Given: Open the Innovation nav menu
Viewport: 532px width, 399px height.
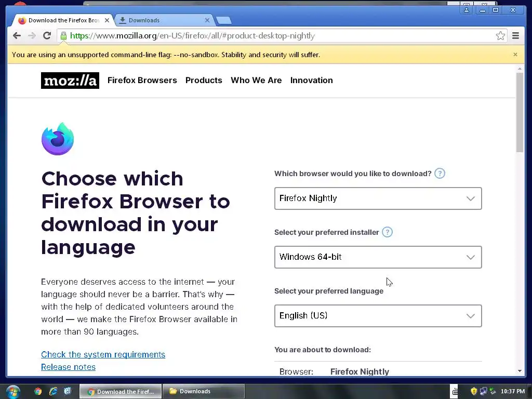Looking at the screenshot, I should [x=312, y=81].
